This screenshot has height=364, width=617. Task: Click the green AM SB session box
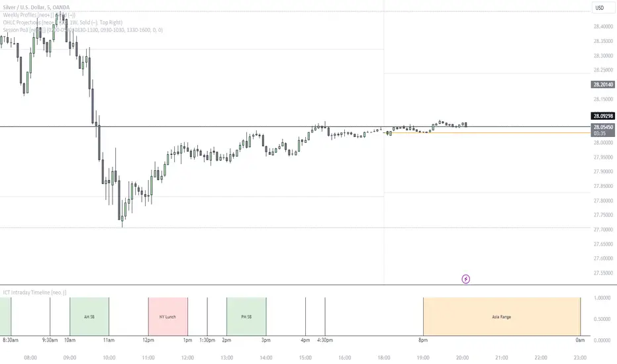tap(89, 317)
